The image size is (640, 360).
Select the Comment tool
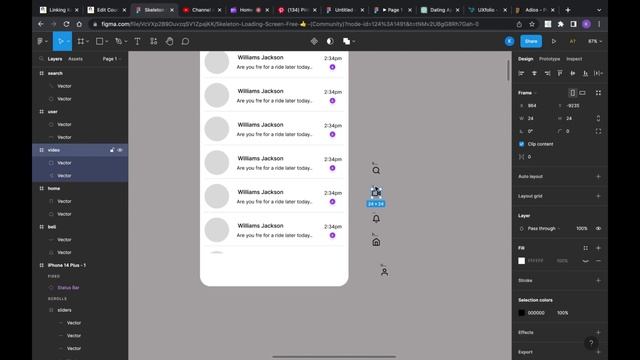pyautogui.click(x=185, y=41)
